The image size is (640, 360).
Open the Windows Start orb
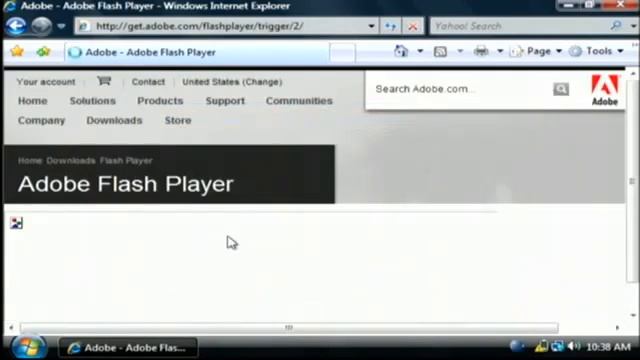[28, 347]
